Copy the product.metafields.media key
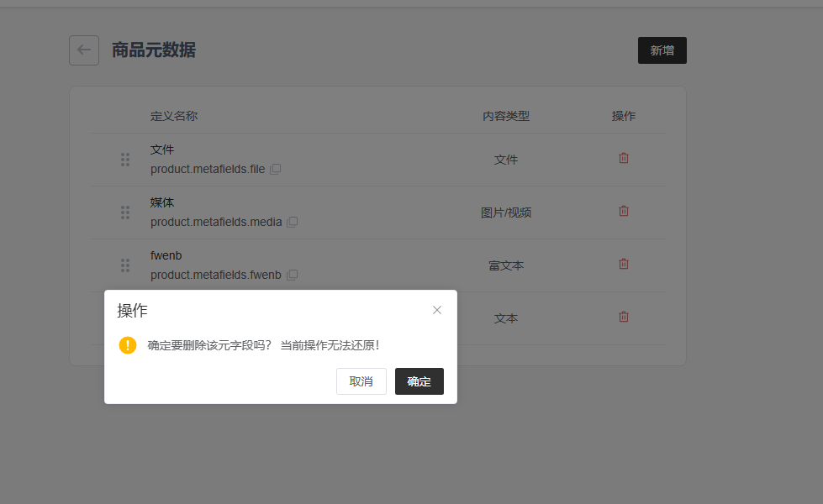This screenshot has height=504, width=823. pyautogui.click(x=293, y=223)
